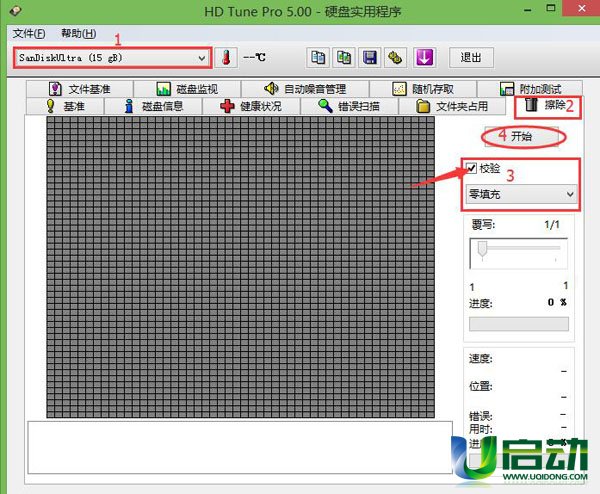
Task: Maximize the HD Tune Pro window
Action: 551,8
